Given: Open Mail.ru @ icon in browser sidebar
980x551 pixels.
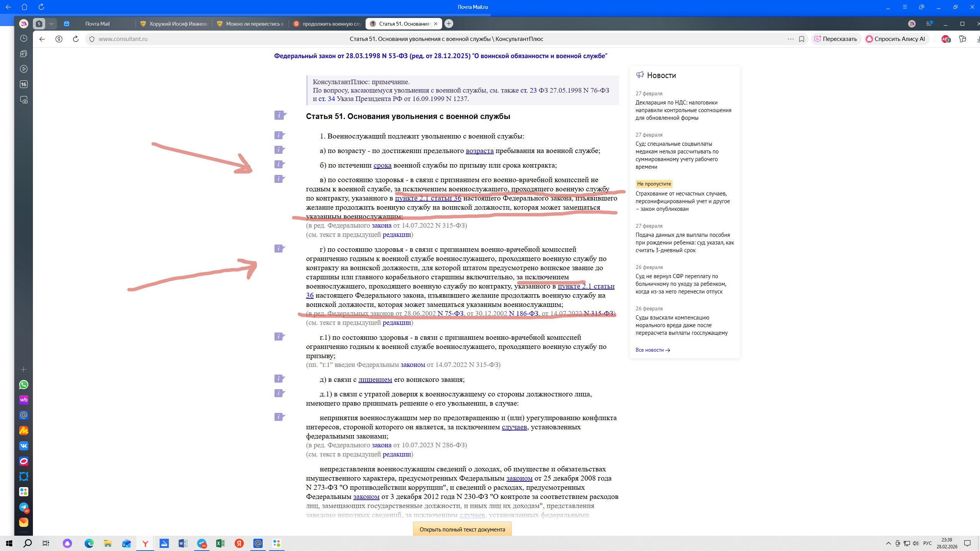Looking at the screenshot, I should pos(24,415).
